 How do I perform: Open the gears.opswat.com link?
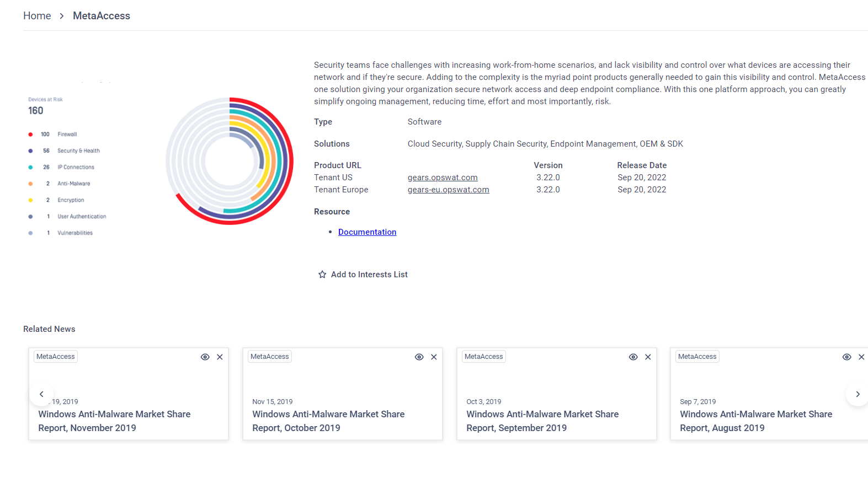443,178
